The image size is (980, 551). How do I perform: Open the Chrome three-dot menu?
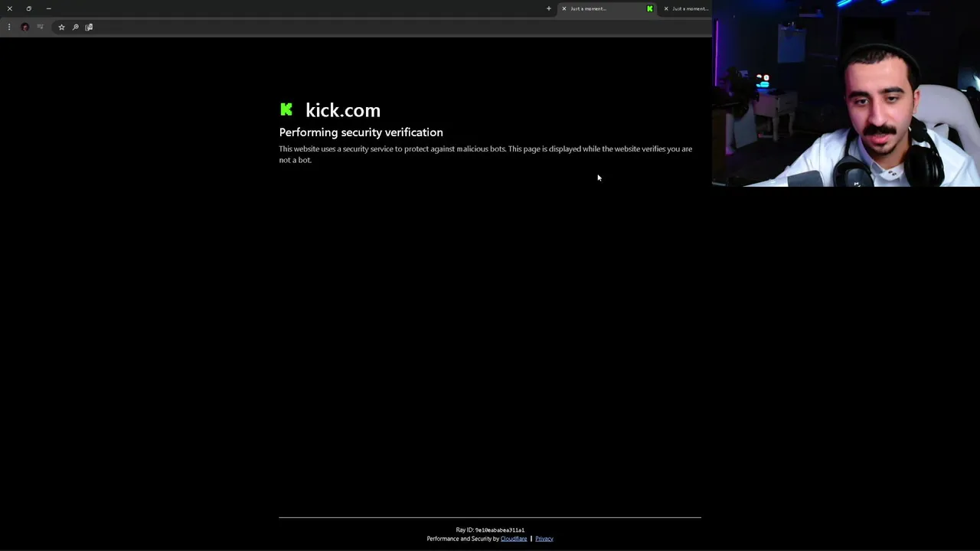(9, 27)
